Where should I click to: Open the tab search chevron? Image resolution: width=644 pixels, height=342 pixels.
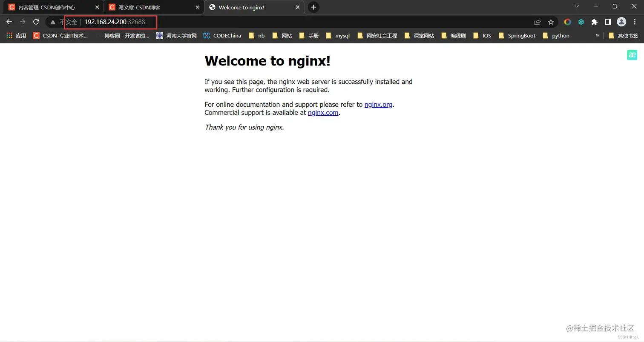[x=577, y=6]
